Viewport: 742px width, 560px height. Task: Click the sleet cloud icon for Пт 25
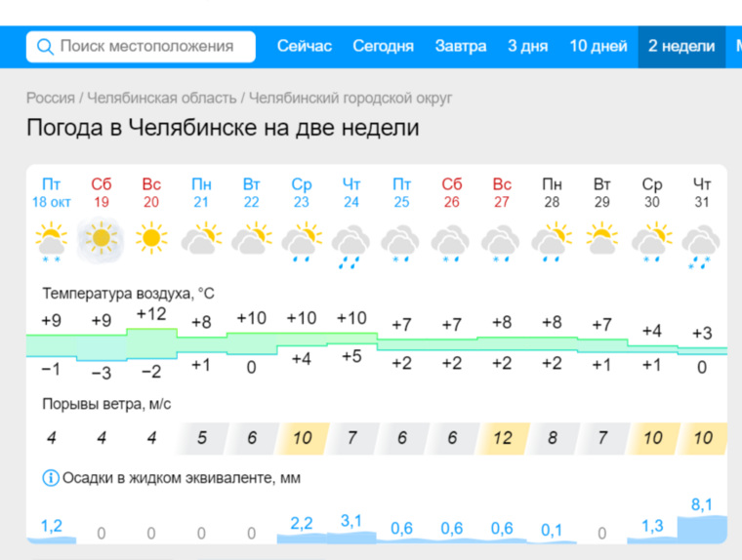(401, 244)
